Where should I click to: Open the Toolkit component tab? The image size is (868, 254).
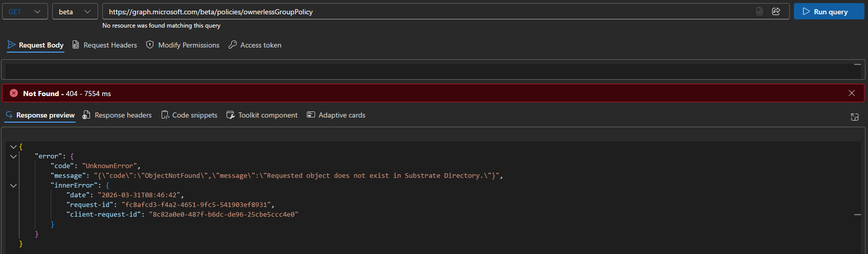[x=262, y=115]
